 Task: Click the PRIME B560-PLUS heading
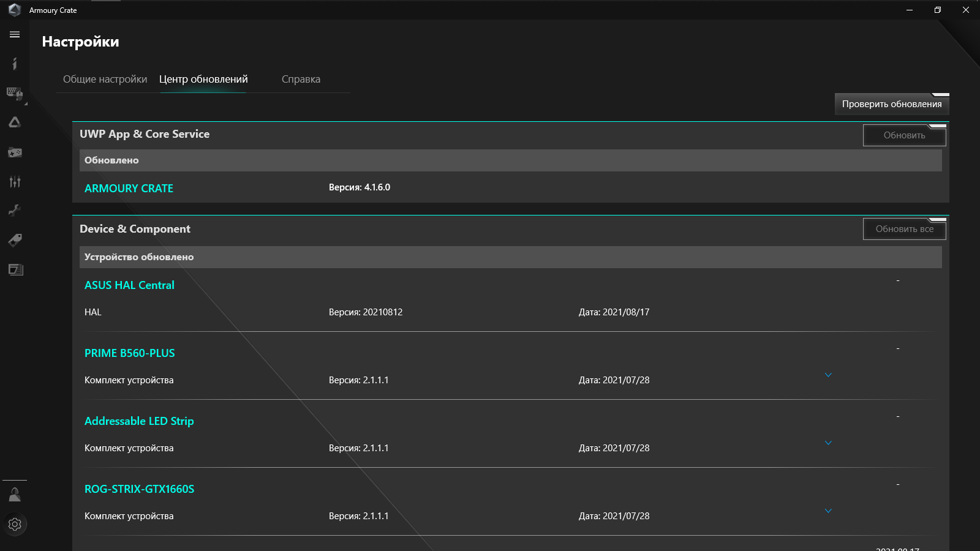coord(130,353)
